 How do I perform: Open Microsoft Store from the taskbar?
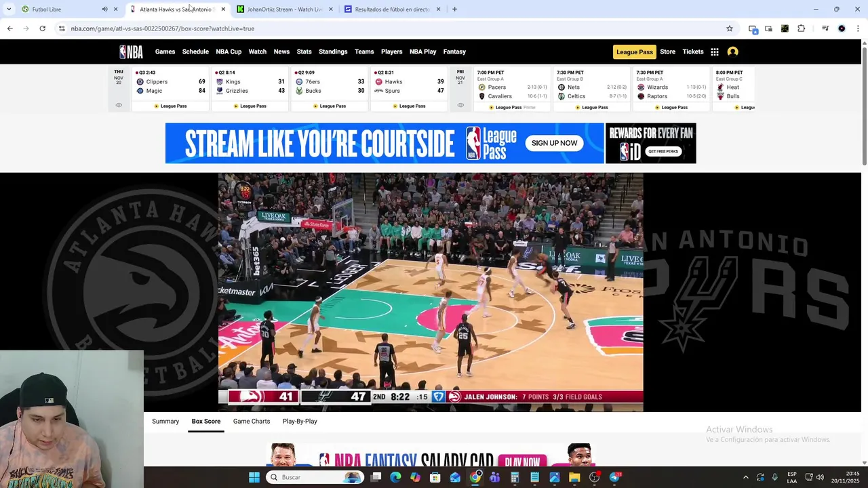[435, 477]
